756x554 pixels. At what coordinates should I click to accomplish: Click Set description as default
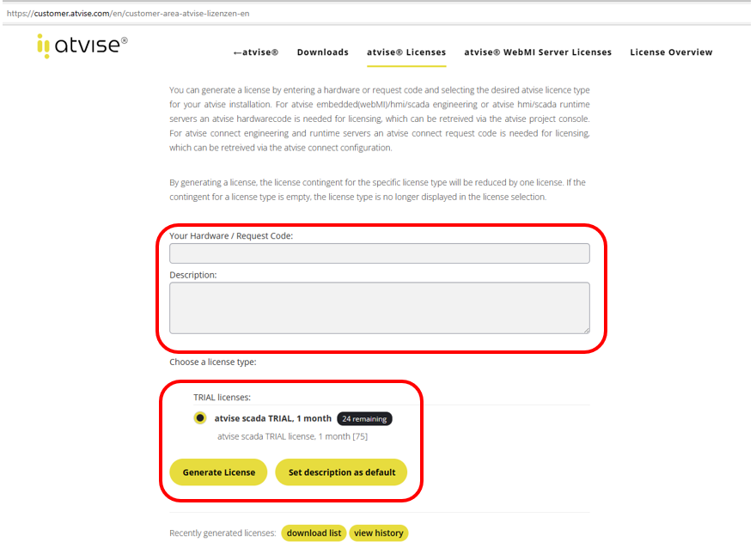click(x=341, y=472)
